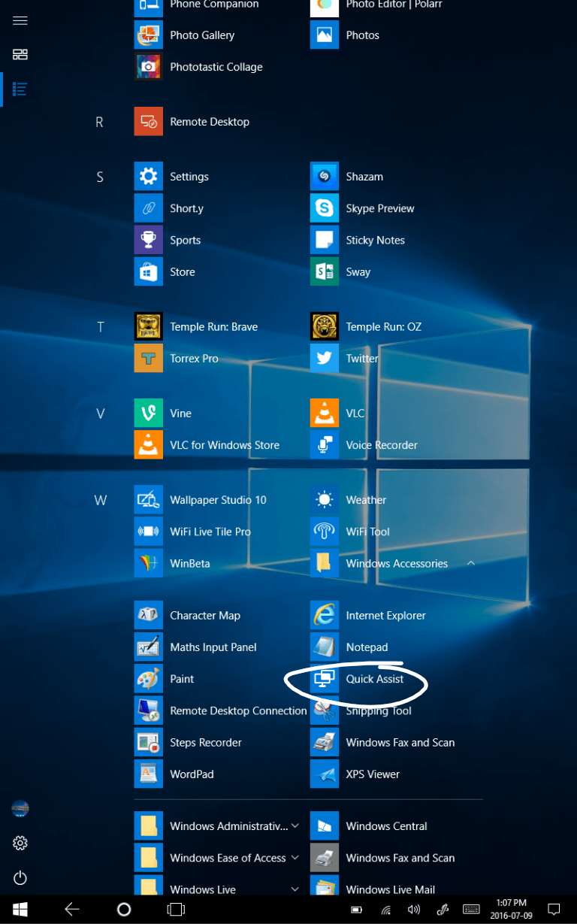Open the taskbar touch keyboard icon
This screenshot has width=577, height=924.
[x=471, y=910]
